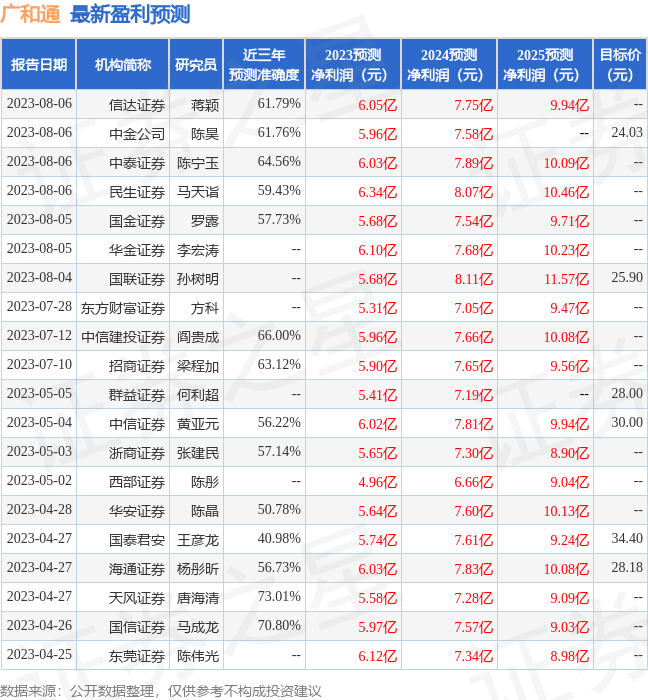Click the 目标价 column header
648x700 pixels.
(620, 65)
